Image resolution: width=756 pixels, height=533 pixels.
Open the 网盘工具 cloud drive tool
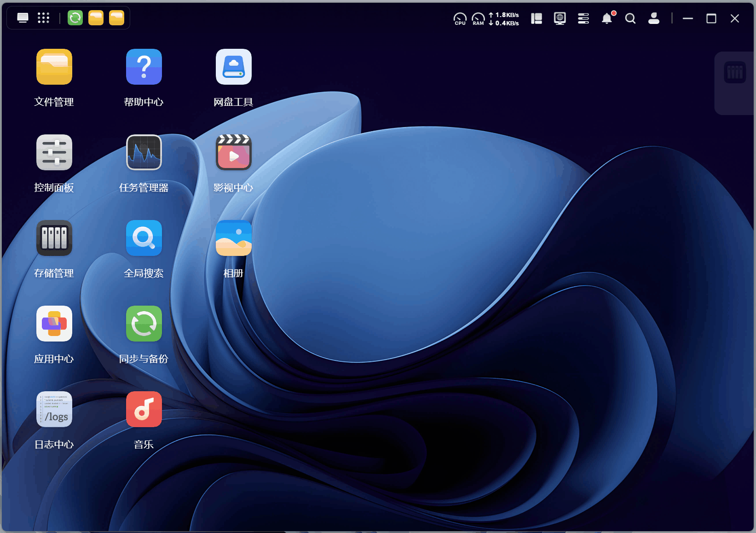(x=234, y=67)
